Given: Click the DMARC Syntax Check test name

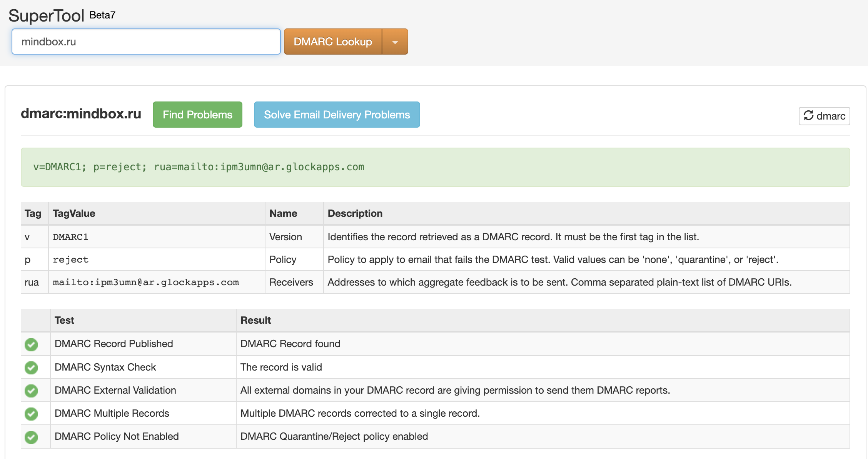Looking at the screenshot, I should 105,367.
